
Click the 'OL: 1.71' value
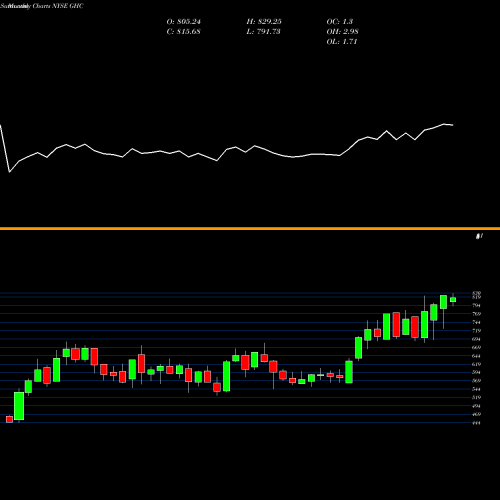pyautogui.click(x=342, y=42)
